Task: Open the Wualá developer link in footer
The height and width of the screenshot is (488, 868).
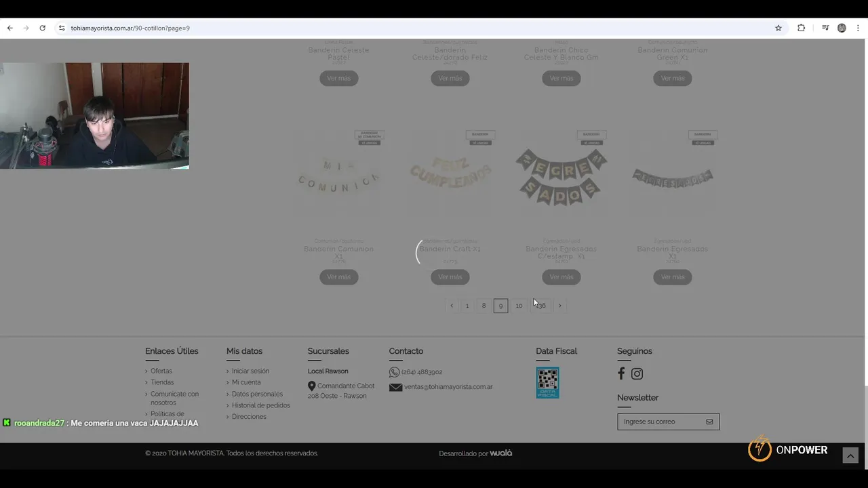Action: point(500,453)
